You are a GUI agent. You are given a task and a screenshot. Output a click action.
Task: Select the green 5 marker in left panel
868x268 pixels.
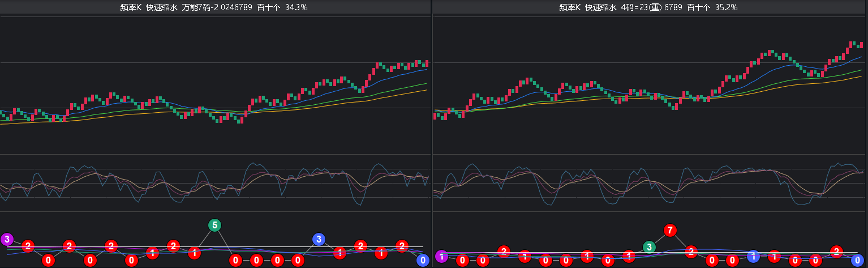coord(214,225)
